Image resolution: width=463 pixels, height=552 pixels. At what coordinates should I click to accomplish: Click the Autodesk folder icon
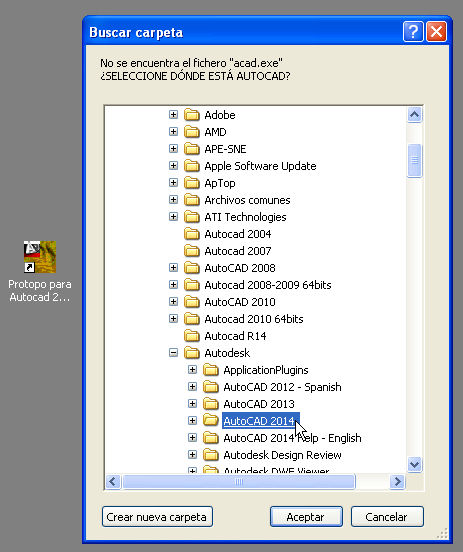pos(192,352)
